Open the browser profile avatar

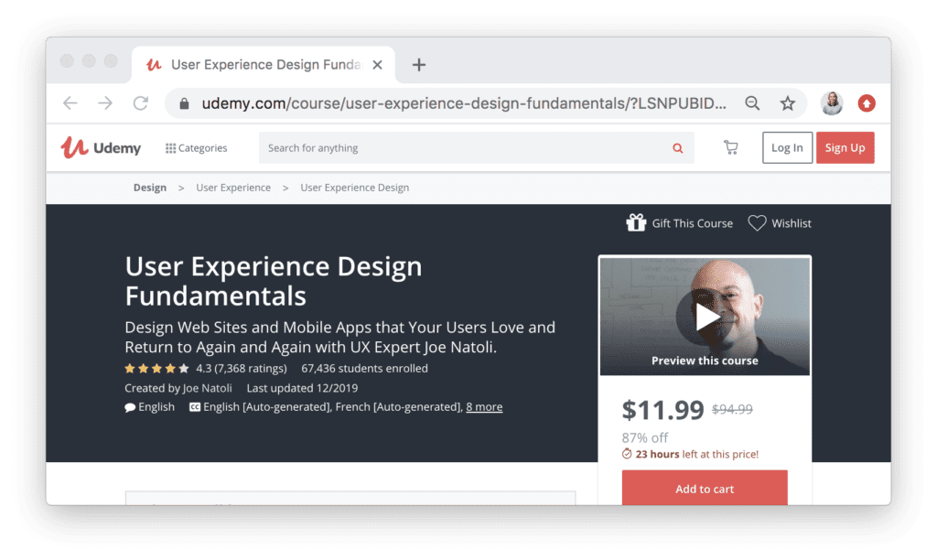(831, 103)
